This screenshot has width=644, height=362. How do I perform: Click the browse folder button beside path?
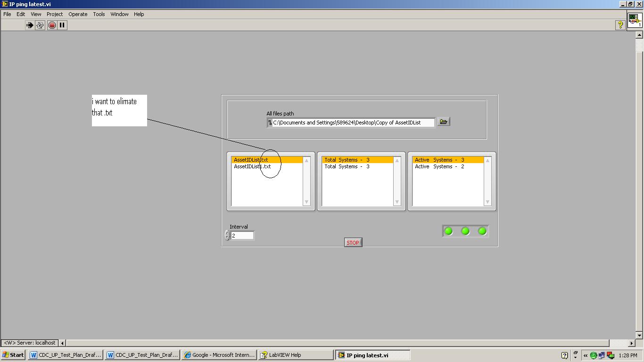(443, 122)
